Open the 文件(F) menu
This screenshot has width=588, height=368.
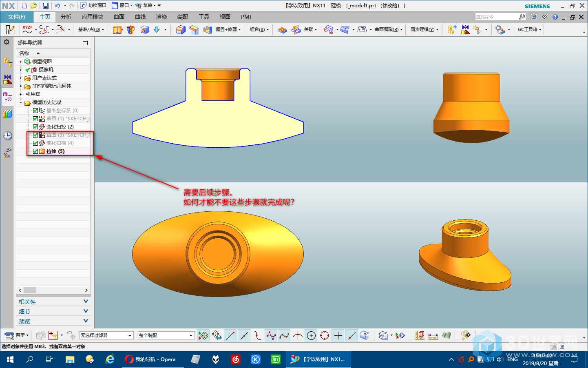(17, 17)
